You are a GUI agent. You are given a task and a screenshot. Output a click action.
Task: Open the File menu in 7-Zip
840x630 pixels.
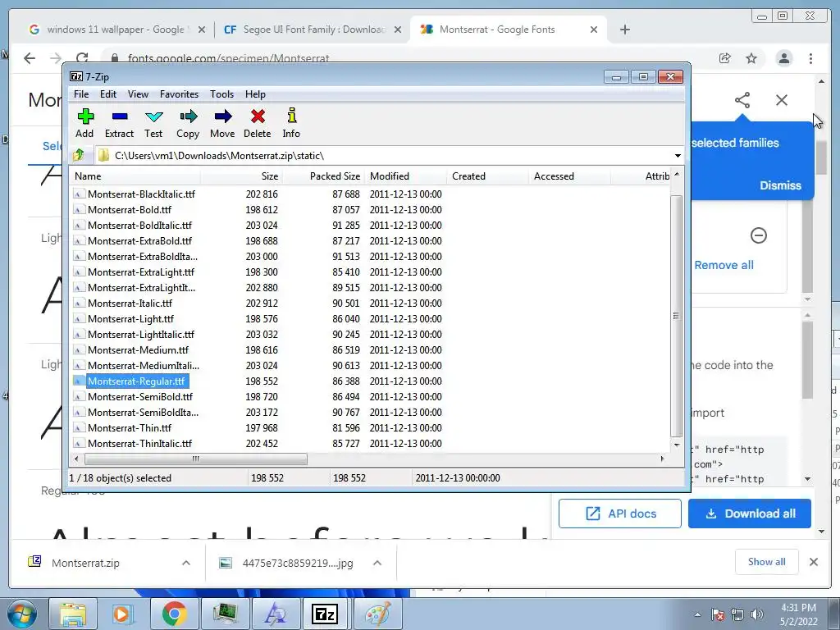coord(81,94)
